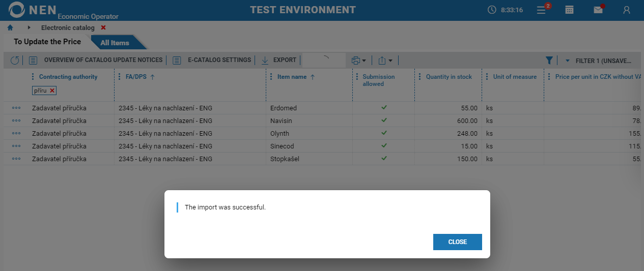Close the Electronic catalog breadcrumb tab
Viewport: 644px width, 271px height.
tap(103, 27)
